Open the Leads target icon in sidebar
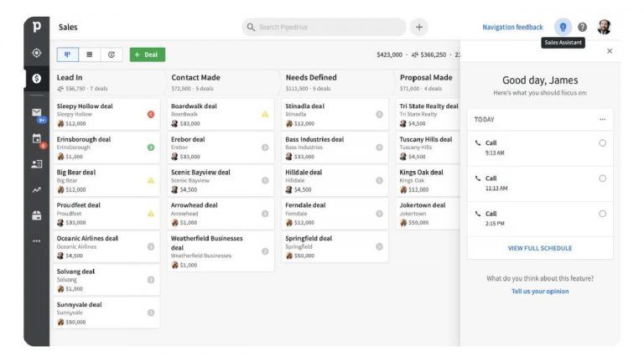Viewport: 644px width, 362px height. tap(37, 53)
